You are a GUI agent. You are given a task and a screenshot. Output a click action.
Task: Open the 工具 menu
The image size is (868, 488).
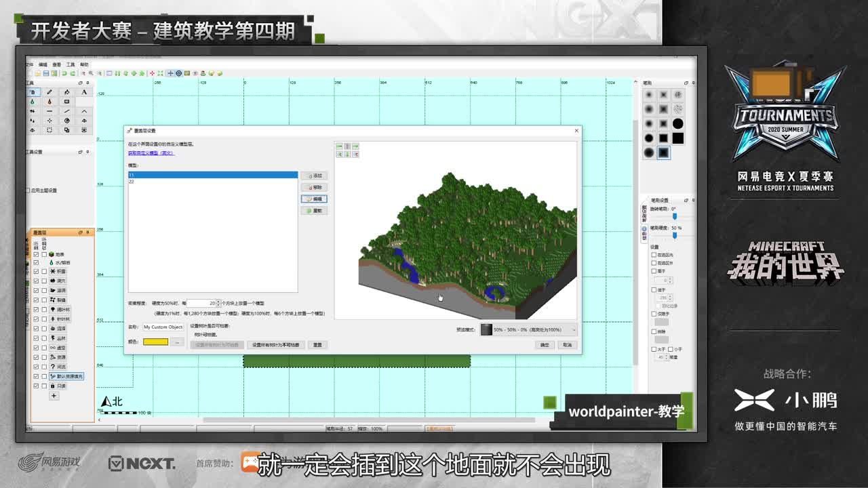pyautogui.click(x=71, y=64)
